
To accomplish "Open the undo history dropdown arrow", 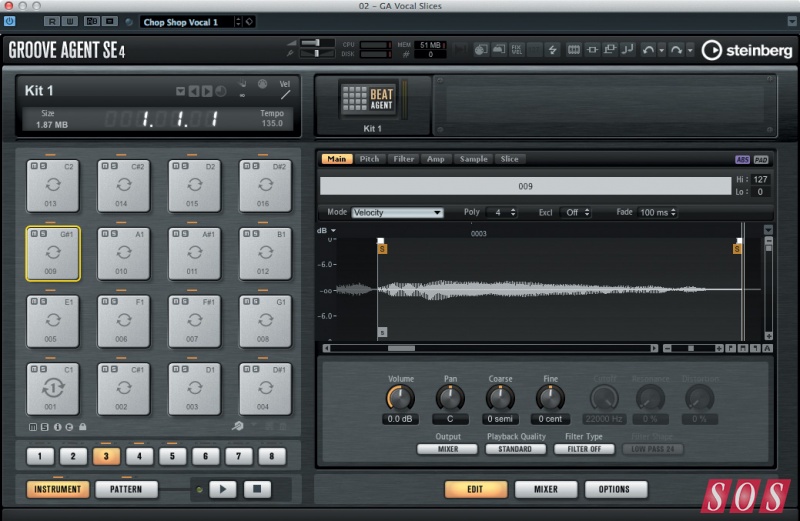I will (x=662, y=50).
